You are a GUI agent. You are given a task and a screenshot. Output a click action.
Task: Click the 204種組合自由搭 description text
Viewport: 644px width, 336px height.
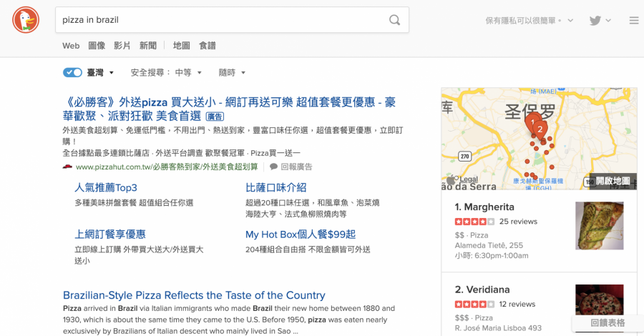coord(308,249)
